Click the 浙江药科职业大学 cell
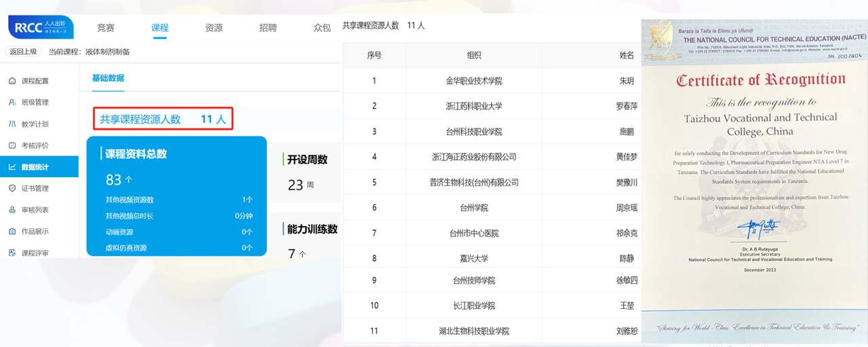Image resolution: width=868 pixels, height=347 pixels. tap(474, 106)
